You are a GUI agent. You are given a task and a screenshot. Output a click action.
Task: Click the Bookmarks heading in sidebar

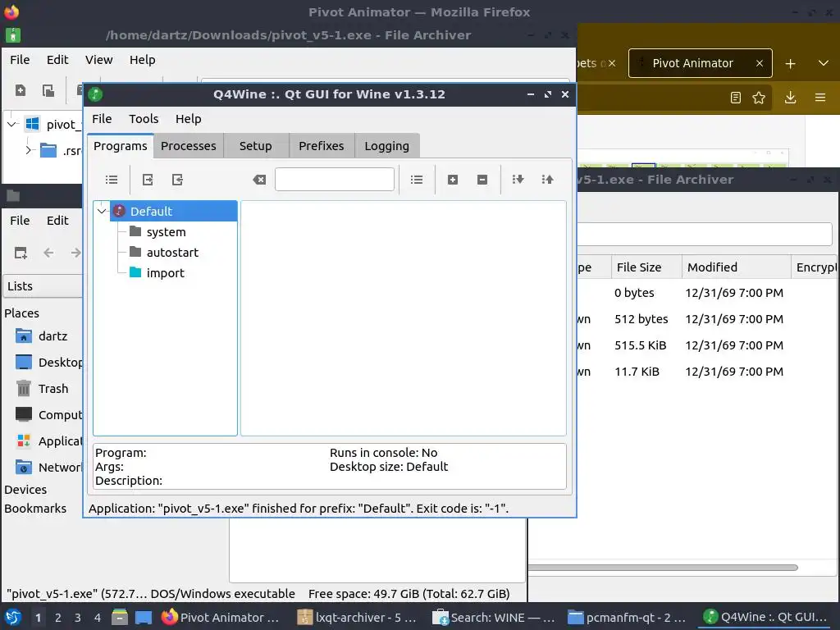coord(35,509)
